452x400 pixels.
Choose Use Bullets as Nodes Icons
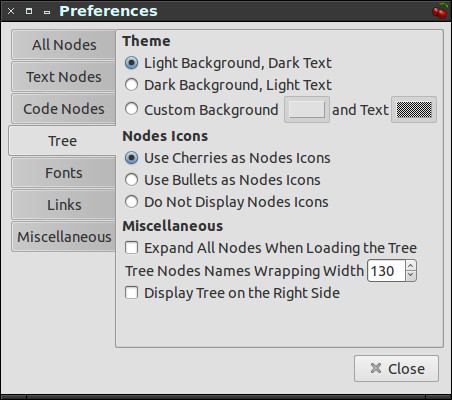(x=131, y=180)
